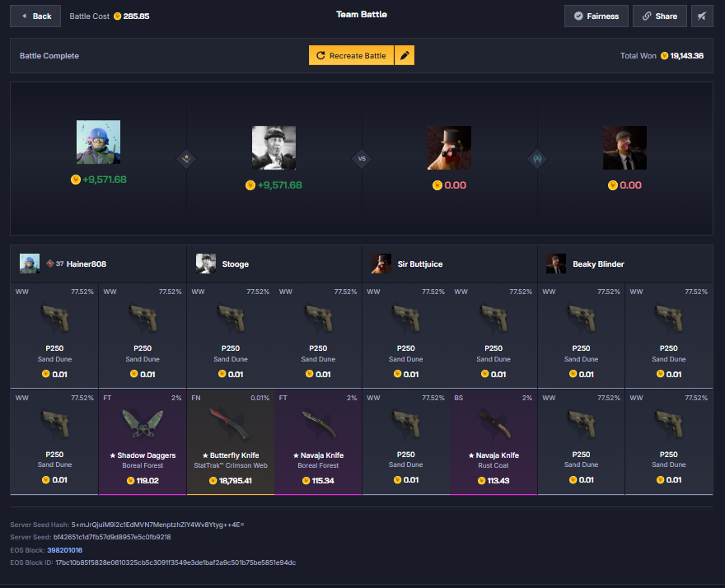Click the Hainer808 player name
This screenshot has width=725, height=588.
click(x=87, y=264)
